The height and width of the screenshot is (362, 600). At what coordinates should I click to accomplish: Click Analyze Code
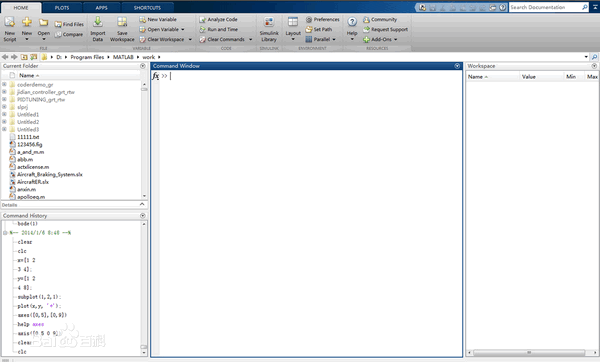click(218, 19)
